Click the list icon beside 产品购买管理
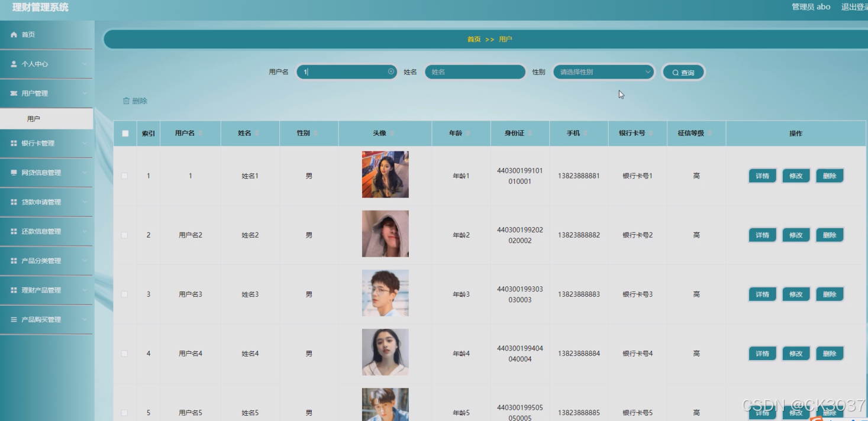 coord(14,319)
